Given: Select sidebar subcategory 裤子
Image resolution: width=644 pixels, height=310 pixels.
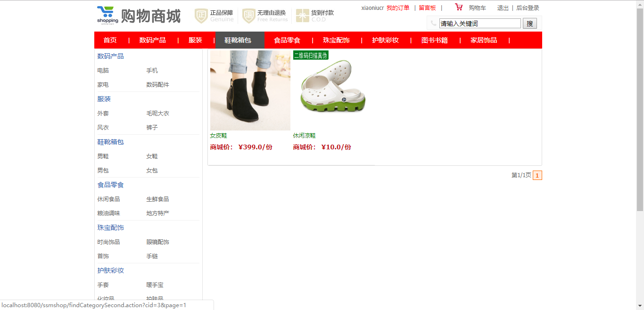Looking at the screenshot, I should pos(152,128).
